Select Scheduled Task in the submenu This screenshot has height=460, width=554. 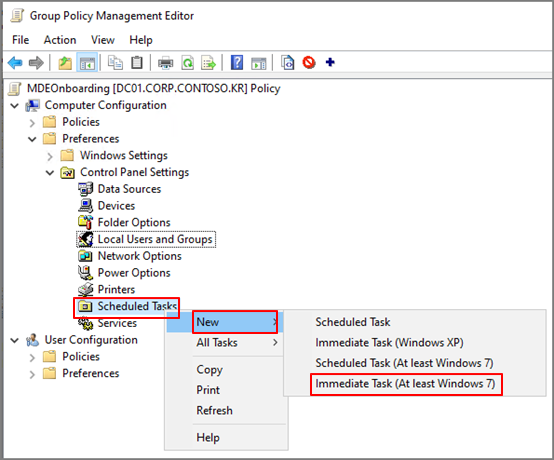[415, 322]
